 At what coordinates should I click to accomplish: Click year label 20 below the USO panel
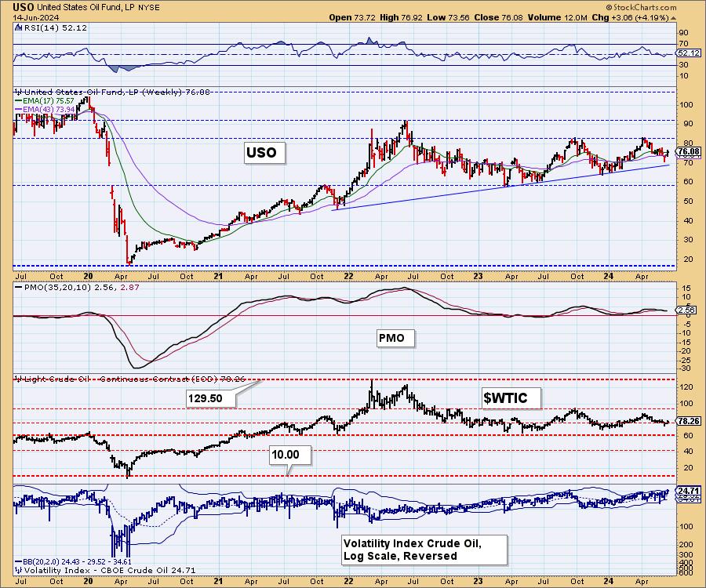(x=88, y=276)
